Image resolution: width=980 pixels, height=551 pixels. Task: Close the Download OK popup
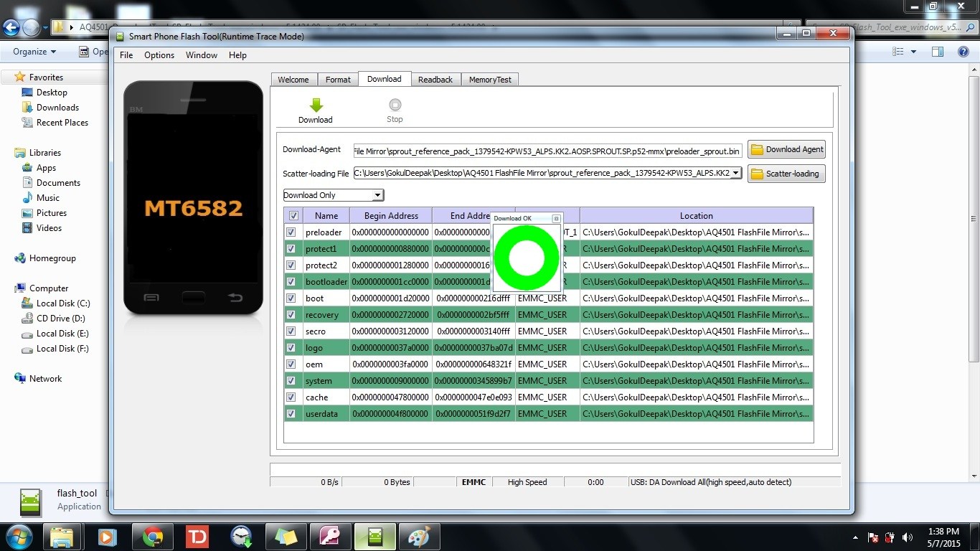[556, 218]
